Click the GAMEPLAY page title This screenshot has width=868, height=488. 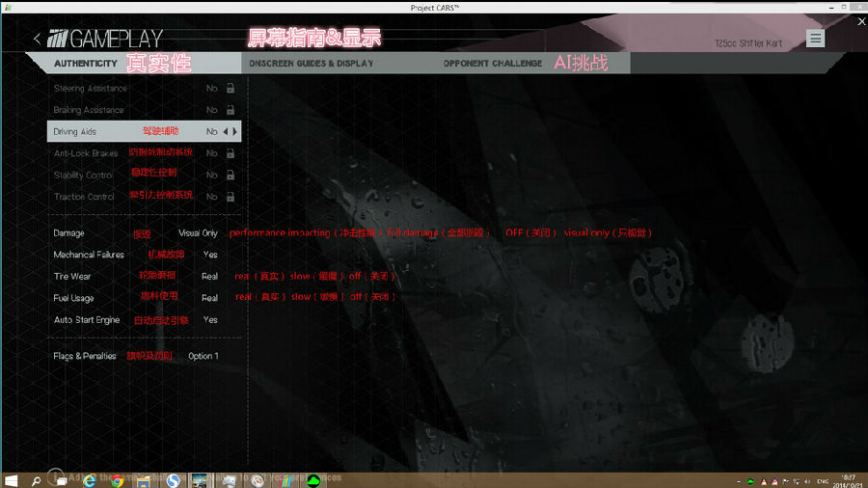[117, 39]
